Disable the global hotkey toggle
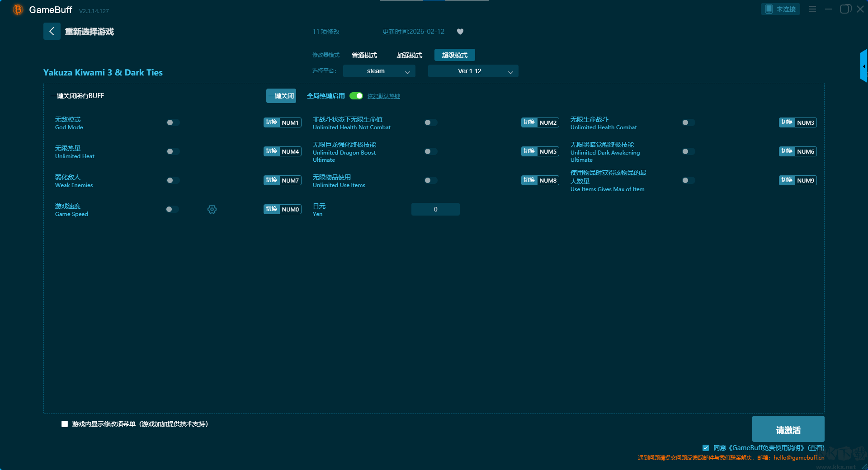The height and width of the screenshot is (470, 868). point(356,96)
